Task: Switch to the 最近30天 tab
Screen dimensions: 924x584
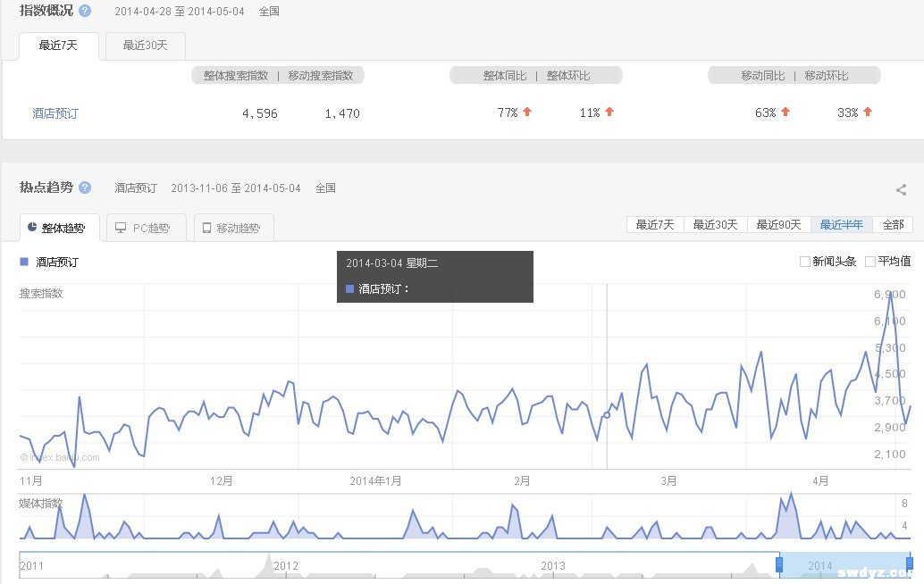Action: tap(144, 45)
